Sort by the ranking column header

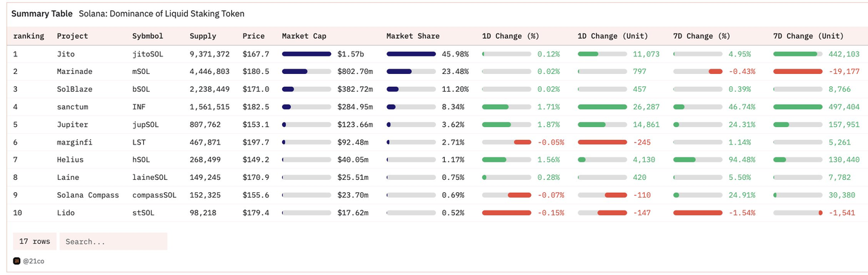tap(28, 36)
